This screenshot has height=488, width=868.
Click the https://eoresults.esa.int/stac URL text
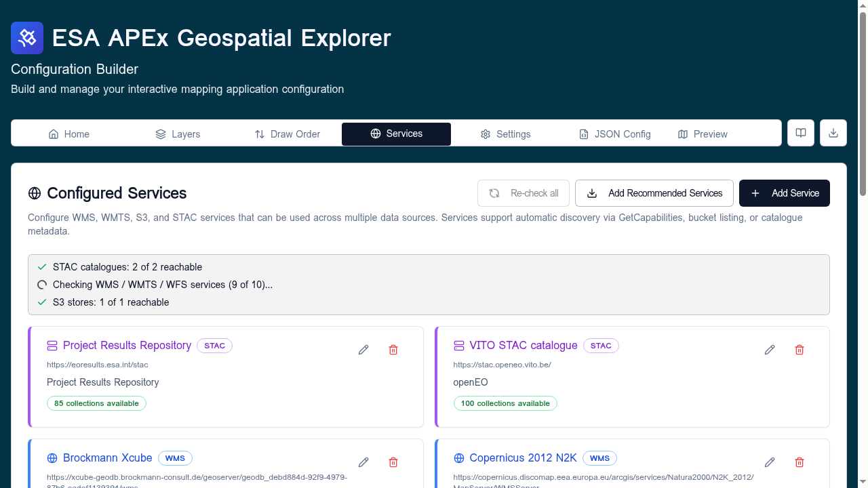(x=98, y=365)
